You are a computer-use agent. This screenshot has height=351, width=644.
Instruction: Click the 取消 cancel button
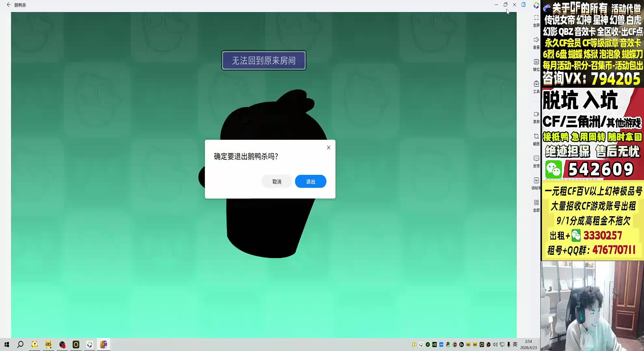point(277,182)
